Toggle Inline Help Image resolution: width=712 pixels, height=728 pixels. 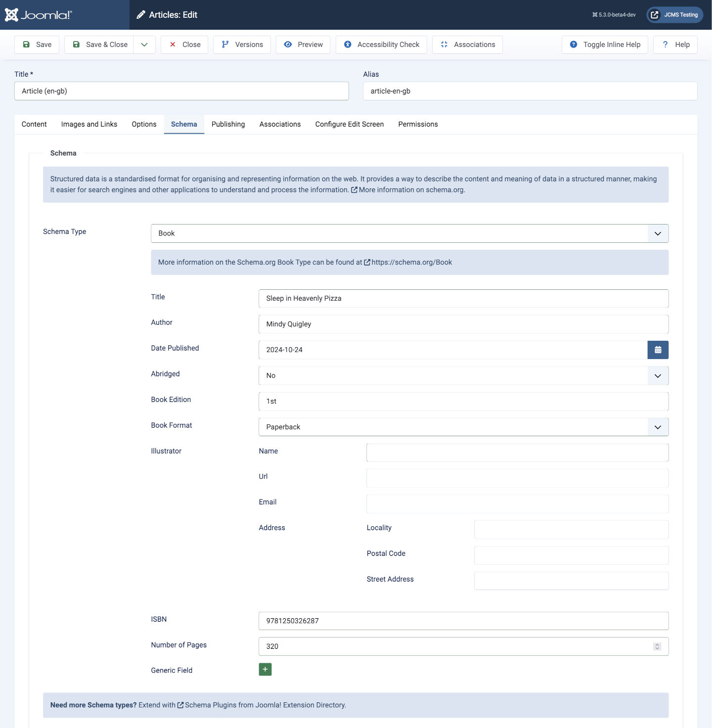605,45
